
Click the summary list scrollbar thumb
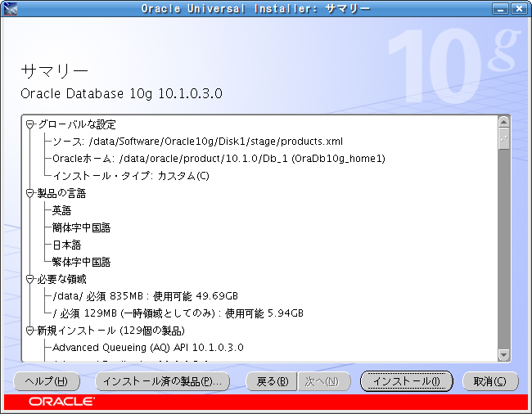tap(504, 138)
